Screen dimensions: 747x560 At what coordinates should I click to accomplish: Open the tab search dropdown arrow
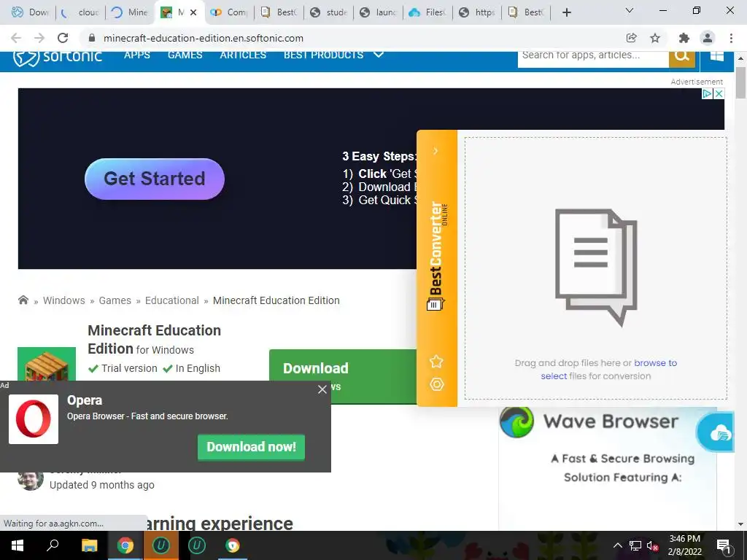pos(629,10)
